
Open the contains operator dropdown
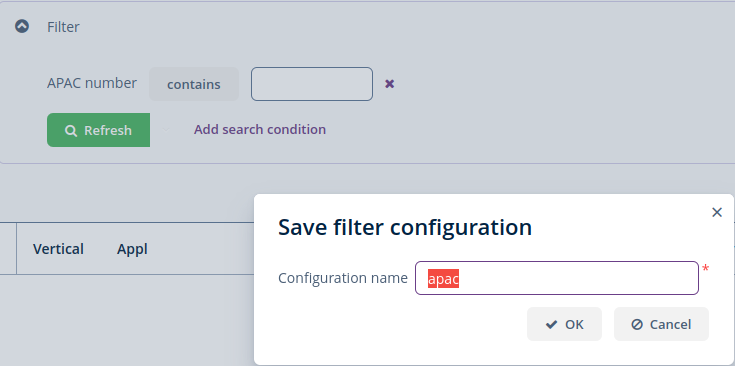(194, 84)
